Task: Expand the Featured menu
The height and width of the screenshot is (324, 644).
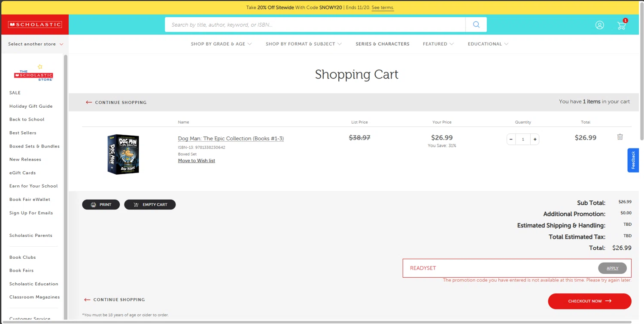Action: 438,44
